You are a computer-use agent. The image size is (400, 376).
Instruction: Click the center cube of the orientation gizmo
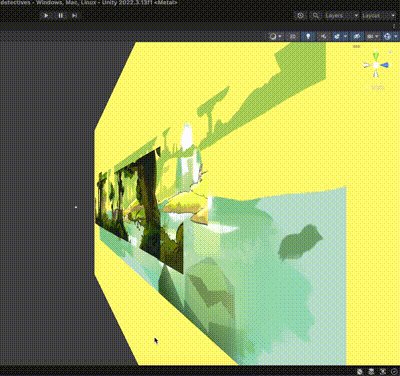376,65
